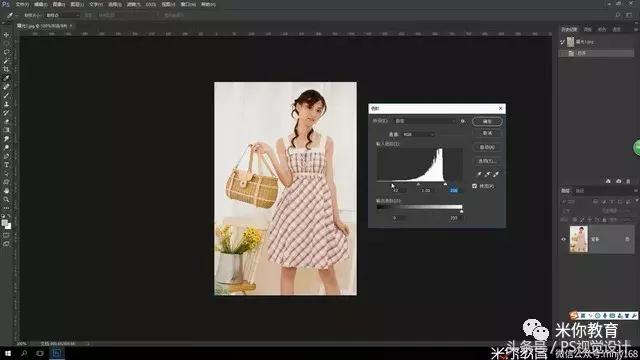The image size is (640, 360).
Task: Open the History panel menu
Action: pyautogui.click(x=636, y=29)
